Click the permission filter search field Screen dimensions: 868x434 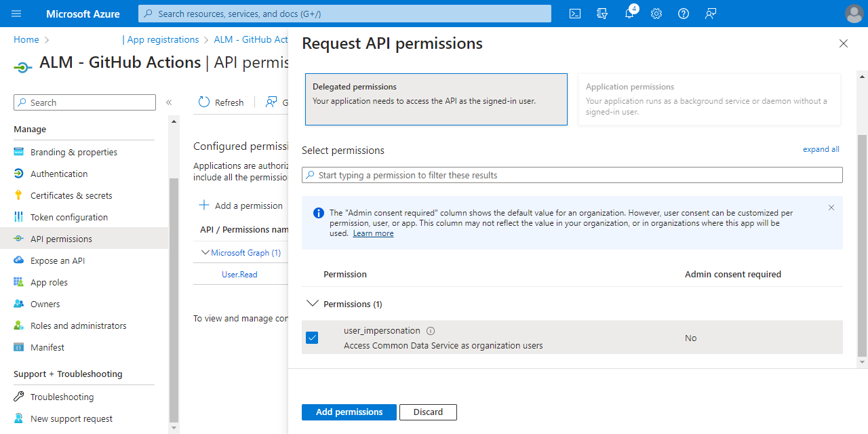coord(572,175)
